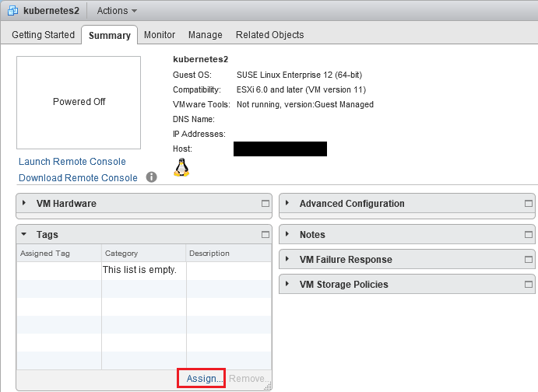
Task: Click the VMware Tools 'Not running' status text
Action: (305, 104)
